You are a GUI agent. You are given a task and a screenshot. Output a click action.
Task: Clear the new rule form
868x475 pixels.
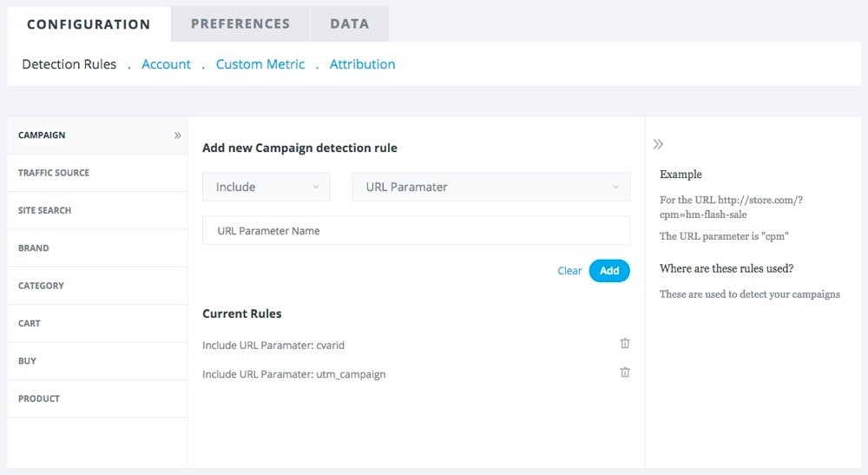tap(569, 271)
